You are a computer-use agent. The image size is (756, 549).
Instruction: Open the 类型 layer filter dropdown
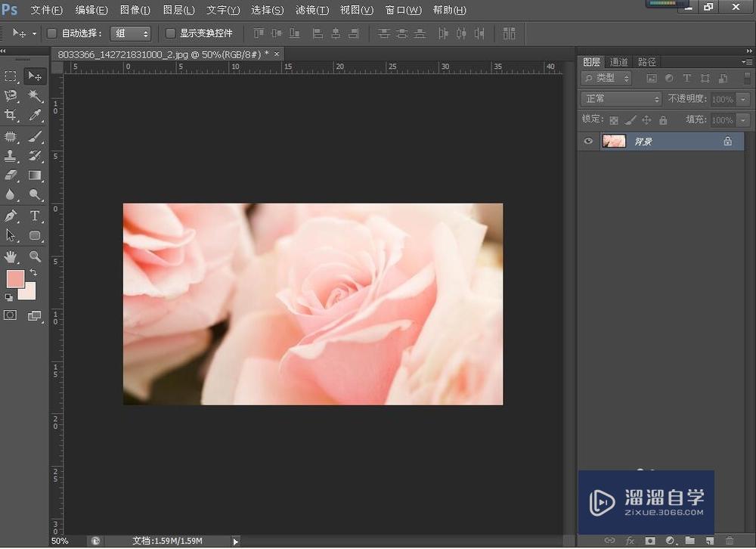tap(606, 78)
